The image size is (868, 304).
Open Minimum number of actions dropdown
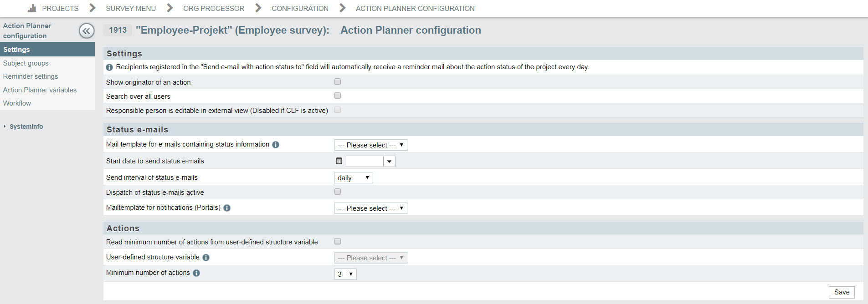click(x=345, y=274)
